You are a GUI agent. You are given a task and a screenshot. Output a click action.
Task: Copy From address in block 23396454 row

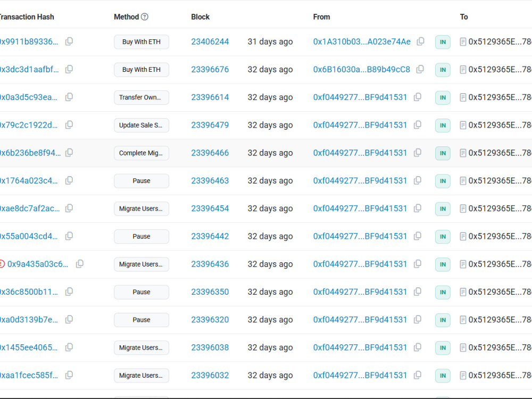[x=418, y=209]
